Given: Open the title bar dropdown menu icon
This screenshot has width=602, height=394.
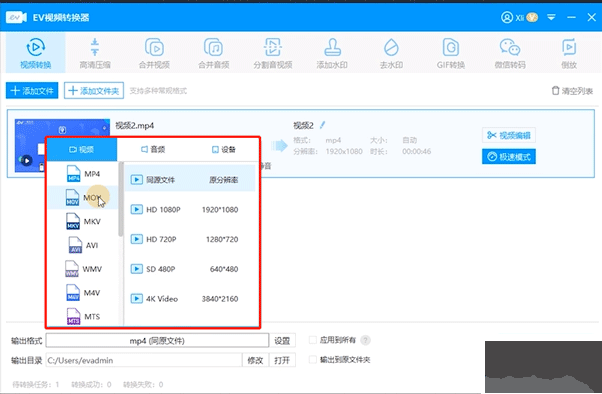Looking at the screenshot, I should coord(551,17).
